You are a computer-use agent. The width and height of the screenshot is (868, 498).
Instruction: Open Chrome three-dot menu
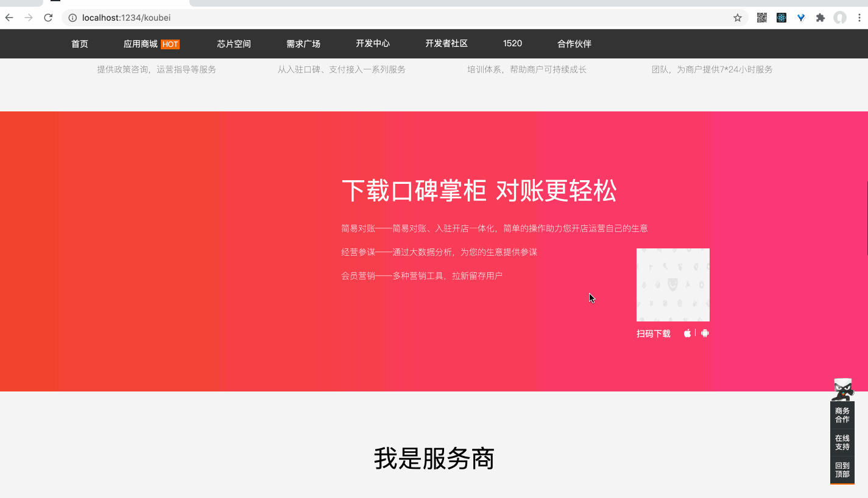point(859,18)
